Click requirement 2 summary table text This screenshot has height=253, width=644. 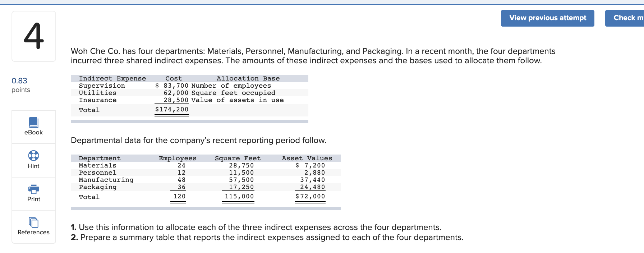[267, 237]
